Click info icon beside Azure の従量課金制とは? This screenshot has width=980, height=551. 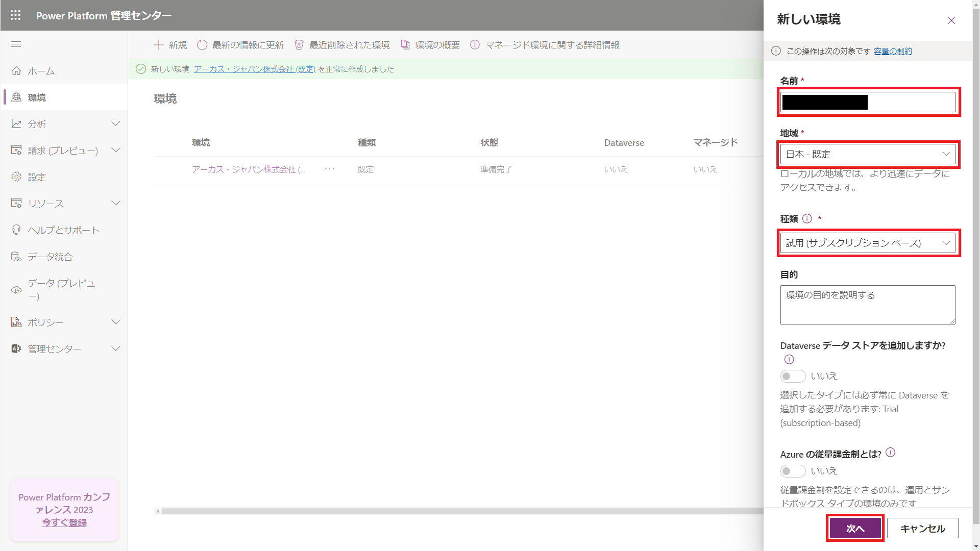point(890,453)
